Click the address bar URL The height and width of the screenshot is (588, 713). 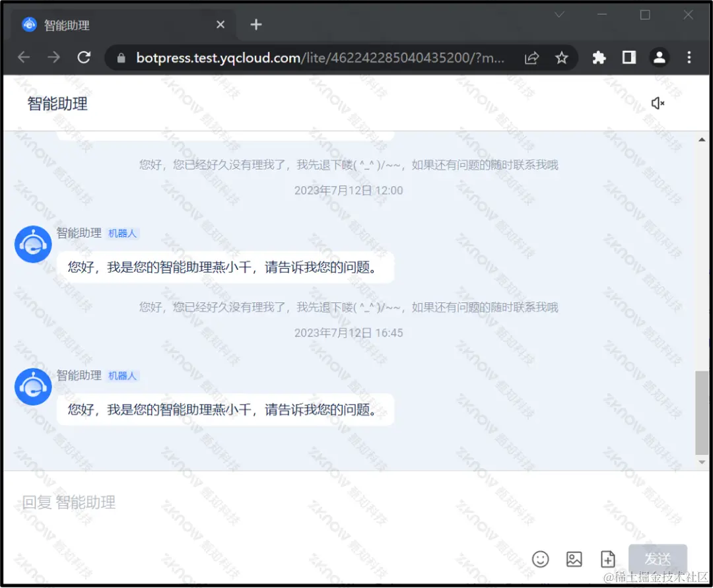320,57
